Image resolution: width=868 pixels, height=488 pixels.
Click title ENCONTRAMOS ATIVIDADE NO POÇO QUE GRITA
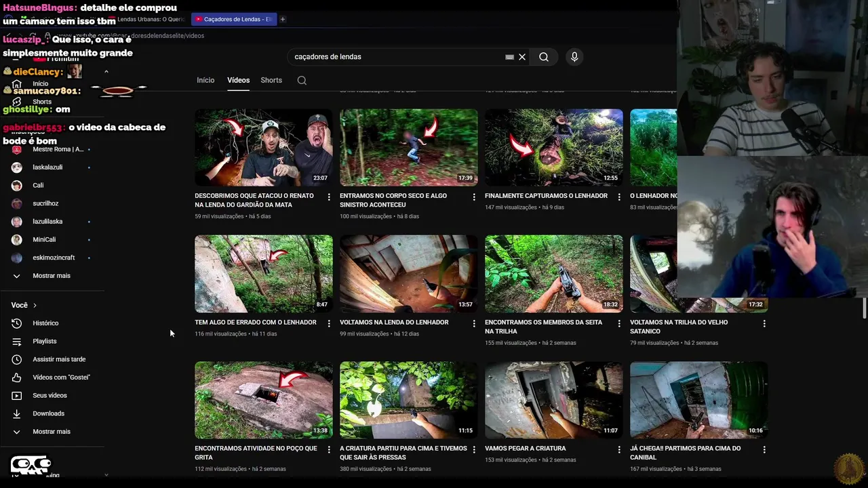point(256,453)
